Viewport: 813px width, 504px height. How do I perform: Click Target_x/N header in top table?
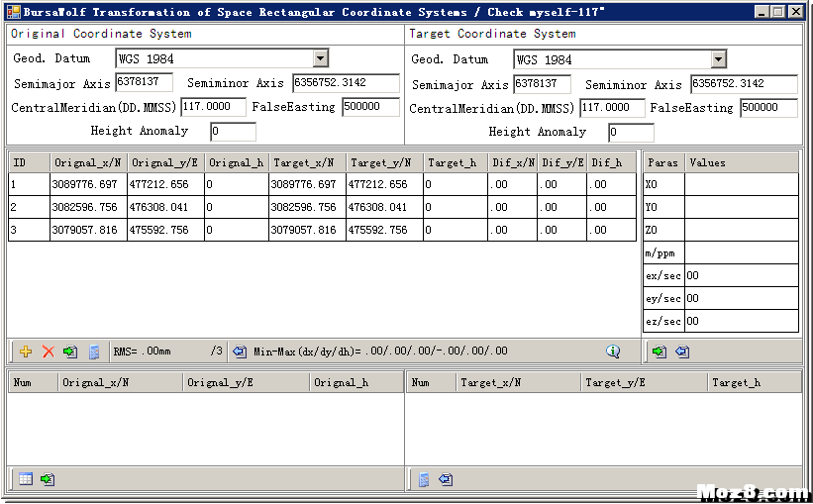pyautogui.click(x=307, y=162)
